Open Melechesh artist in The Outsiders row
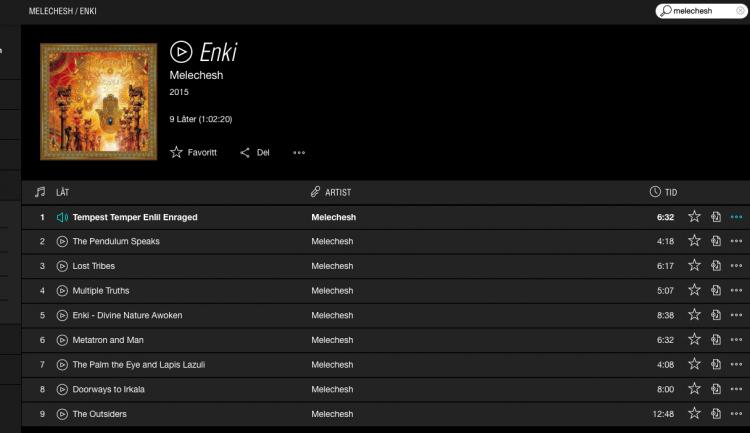The image size is (750, 433). [332, 414]
